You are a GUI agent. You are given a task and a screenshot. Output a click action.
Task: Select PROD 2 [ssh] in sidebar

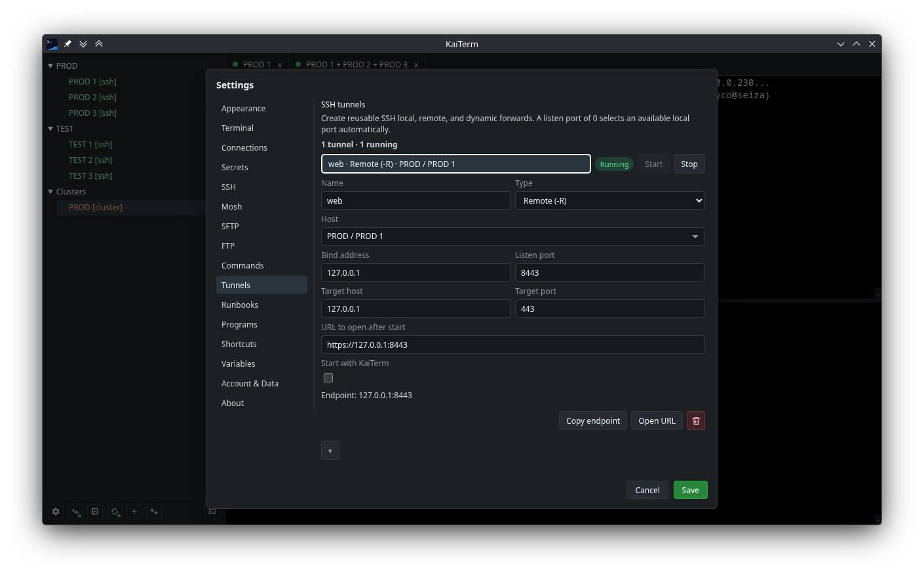tap(92, 97)
